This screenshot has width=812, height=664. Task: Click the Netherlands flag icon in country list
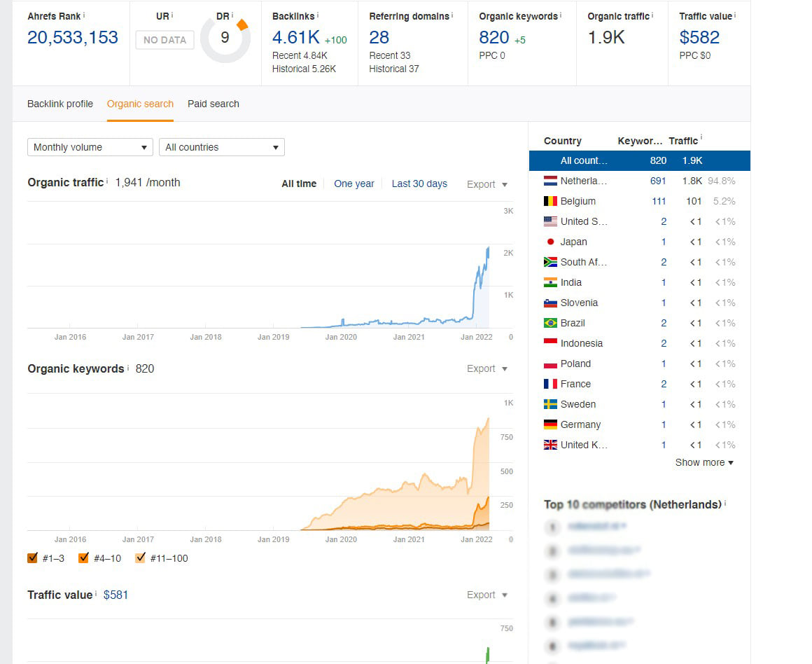click(550, 181)
